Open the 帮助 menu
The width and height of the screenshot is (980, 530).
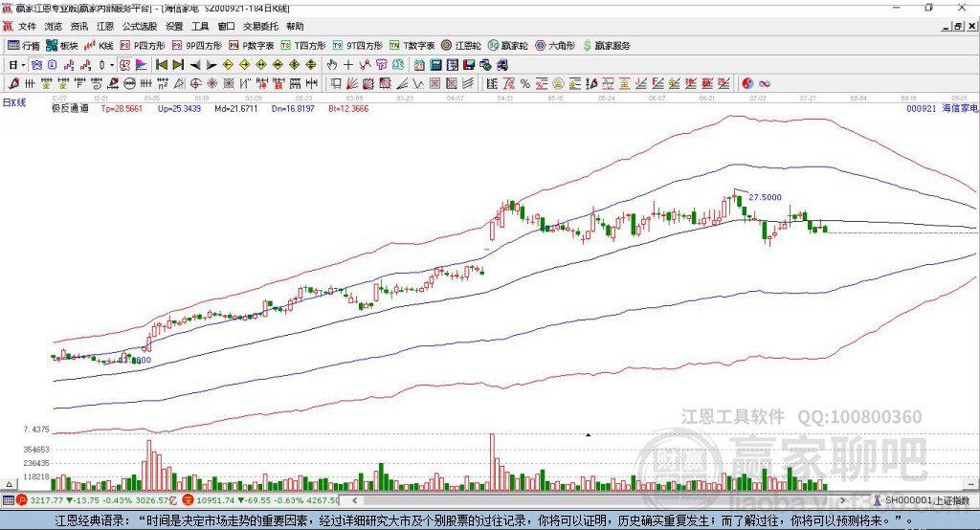coord(295,26)
